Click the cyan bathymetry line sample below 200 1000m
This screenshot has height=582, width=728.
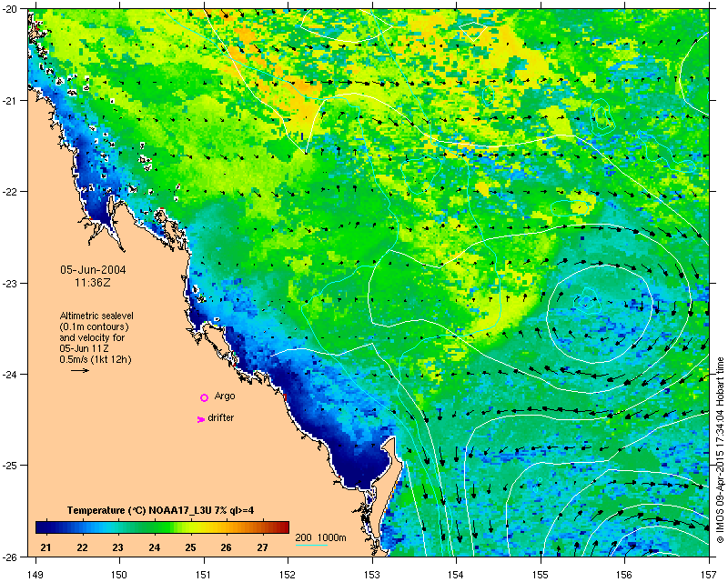[311, 545]
